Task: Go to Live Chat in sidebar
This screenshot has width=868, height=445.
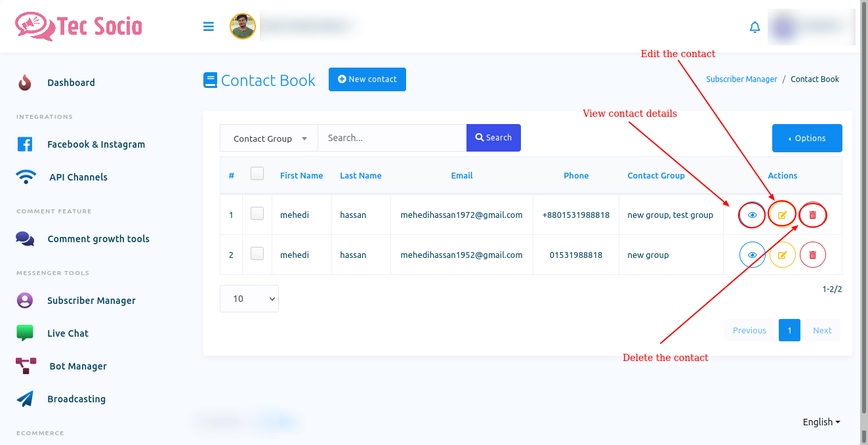Action: [68, 333]
